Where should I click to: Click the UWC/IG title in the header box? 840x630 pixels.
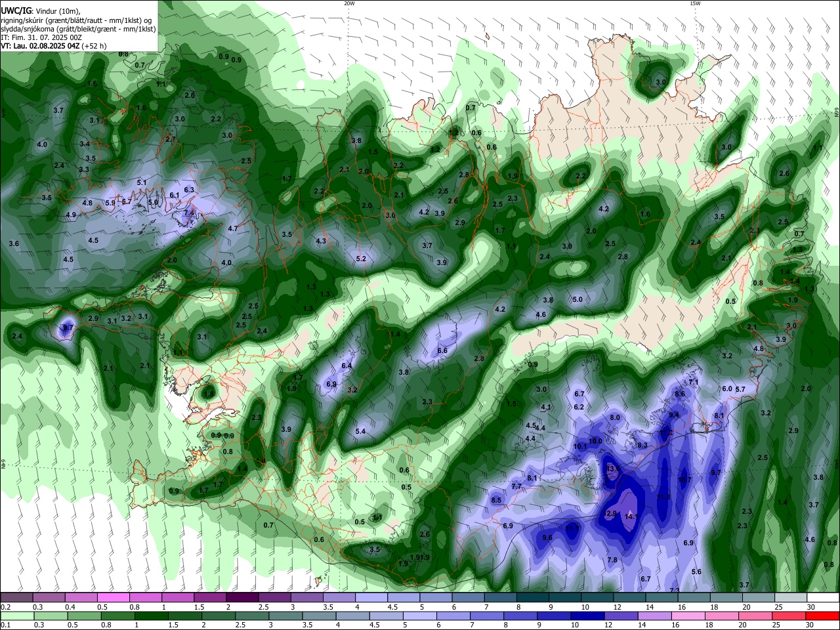(16, 11)
